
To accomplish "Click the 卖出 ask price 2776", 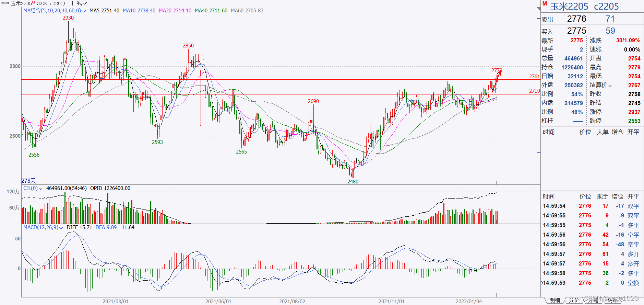I will pos(576,19).
